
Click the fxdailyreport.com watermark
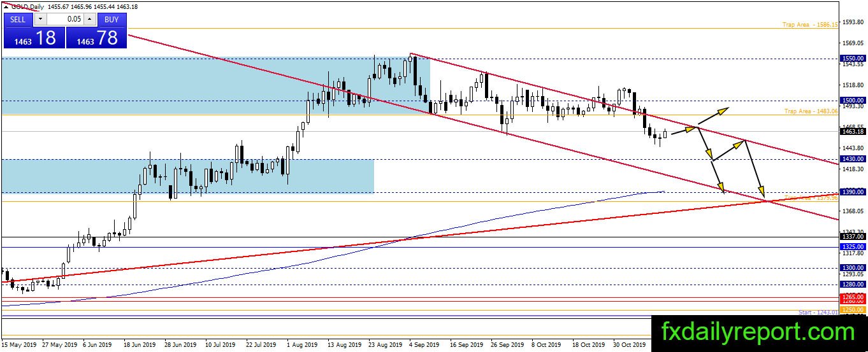(x=758, y=332)
